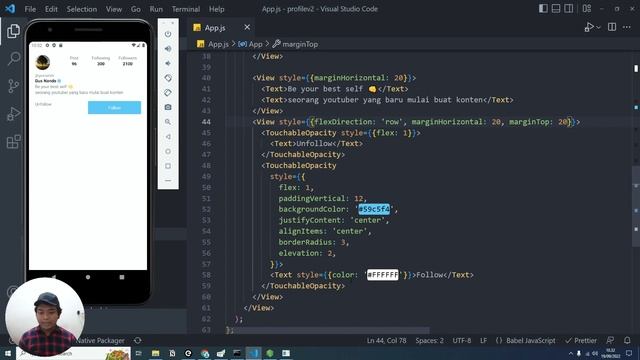The width and height of the screenshot is (640, 360).
Task: Click emulator volume up button
Action: coord(168,49)
